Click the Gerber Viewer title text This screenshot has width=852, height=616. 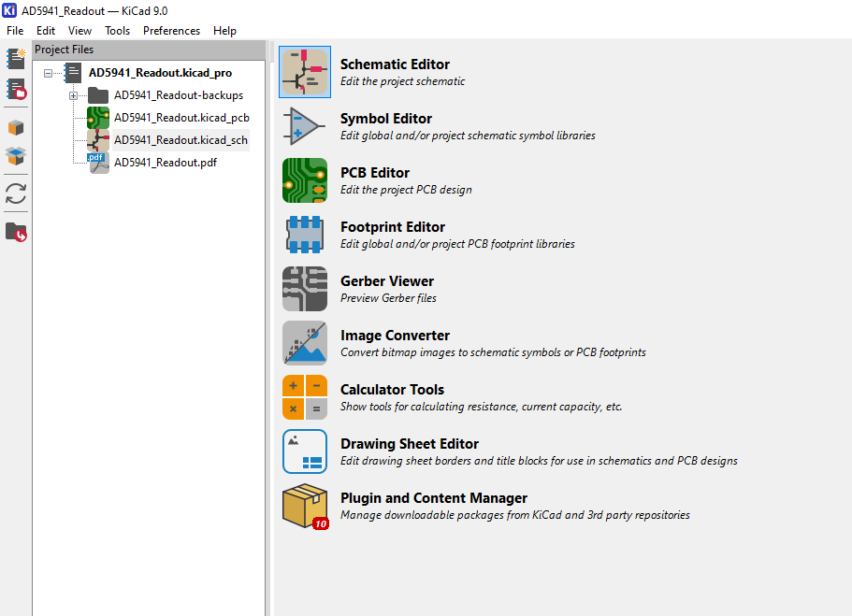tap(387, 280)
